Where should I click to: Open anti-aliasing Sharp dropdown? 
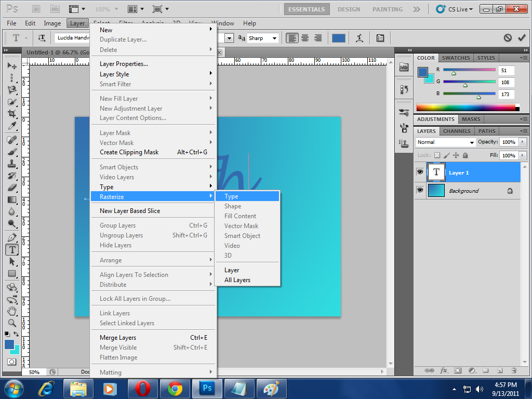pos(263,38)
